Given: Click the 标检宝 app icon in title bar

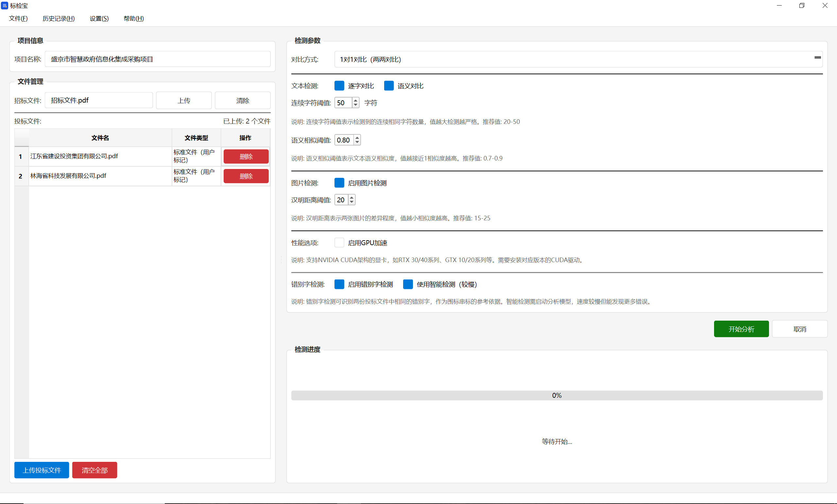Looking at the screenshot, I should (x=5, y=6).
